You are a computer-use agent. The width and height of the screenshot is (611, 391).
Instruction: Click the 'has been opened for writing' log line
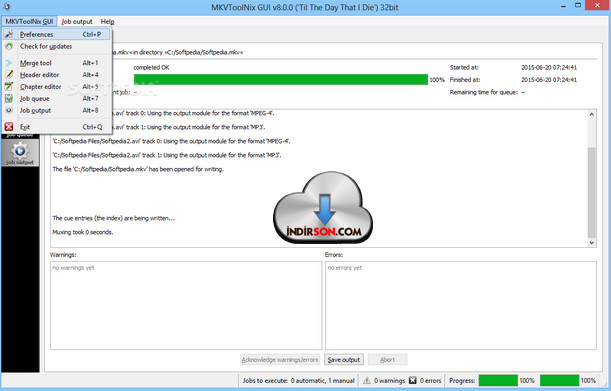(x=138, y=169)
